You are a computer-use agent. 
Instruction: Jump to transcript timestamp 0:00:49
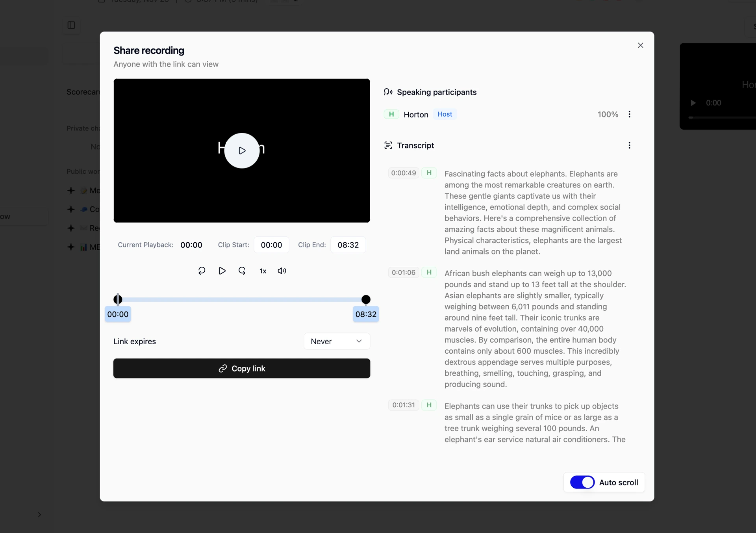pos(404,173)
